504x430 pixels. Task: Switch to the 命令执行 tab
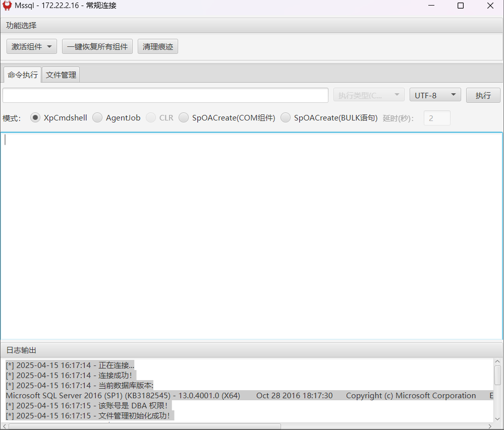point(23,75)
